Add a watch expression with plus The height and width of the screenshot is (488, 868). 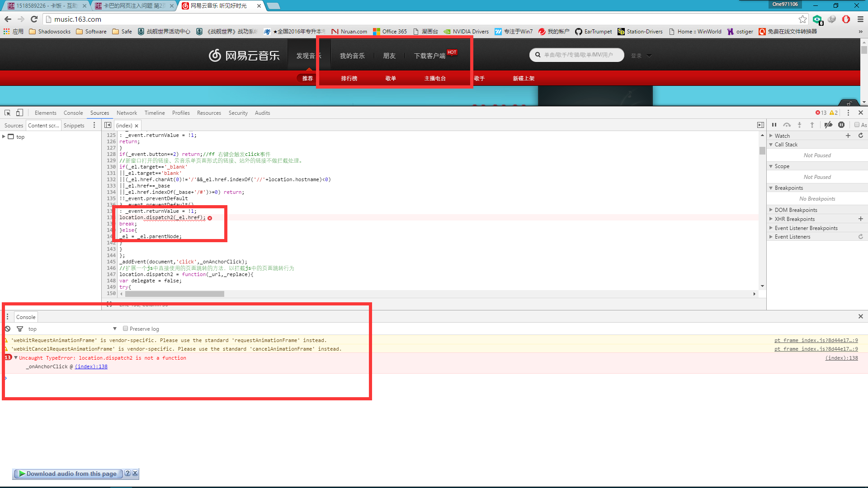coord(848,136)
